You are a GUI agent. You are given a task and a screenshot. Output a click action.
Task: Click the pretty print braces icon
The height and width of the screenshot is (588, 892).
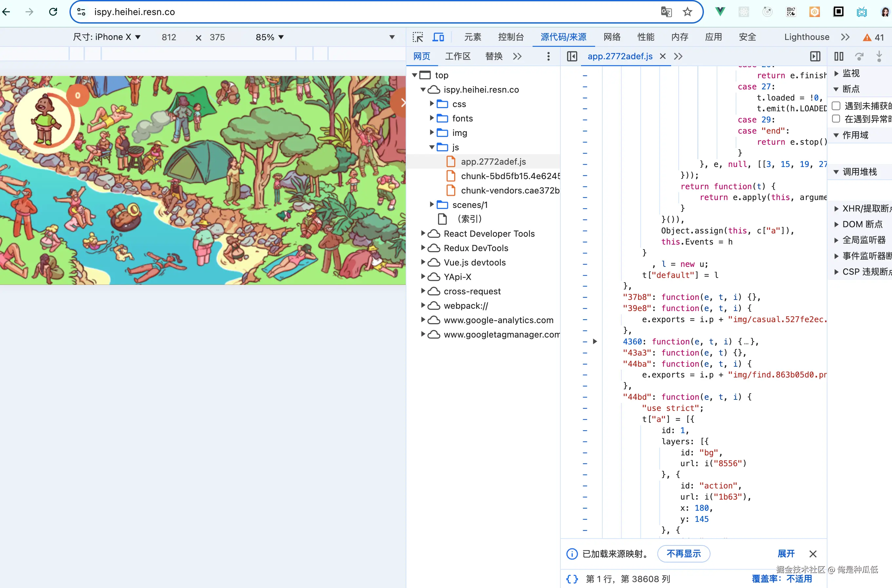coord(572,579)
